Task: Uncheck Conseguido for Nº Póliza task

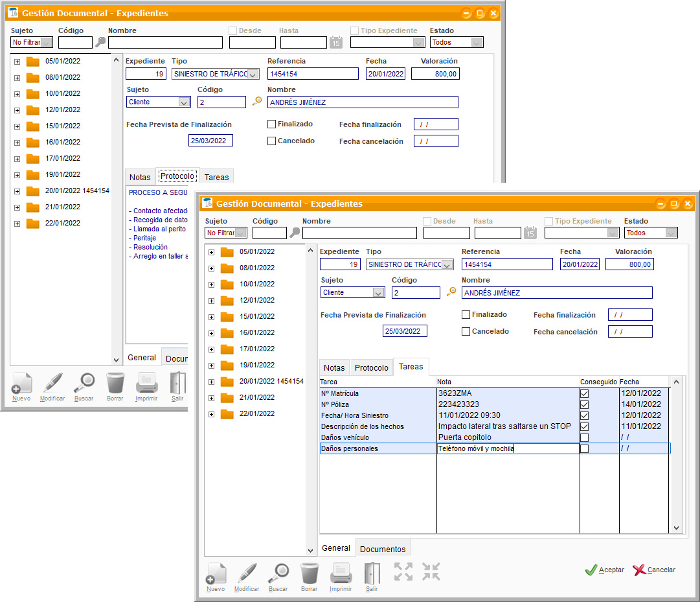Action: [584, 404]
